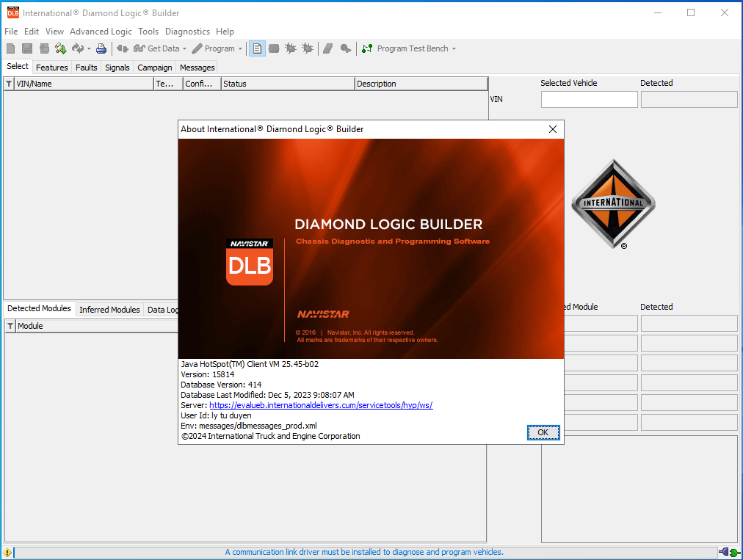Open the Get Data dropdown arrow
Viewport: 743px width, 560px height.
(186, 48)
